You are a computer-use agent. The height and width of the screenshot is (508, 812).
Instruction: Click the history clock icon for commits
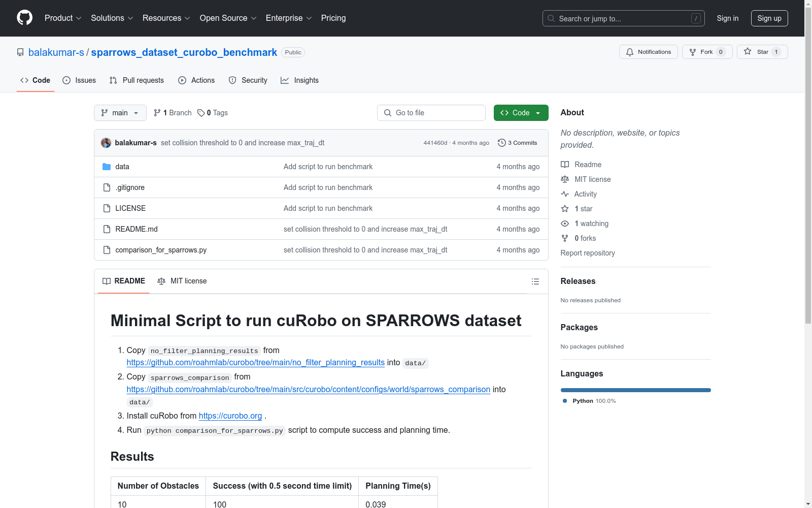tap(502, 143)
